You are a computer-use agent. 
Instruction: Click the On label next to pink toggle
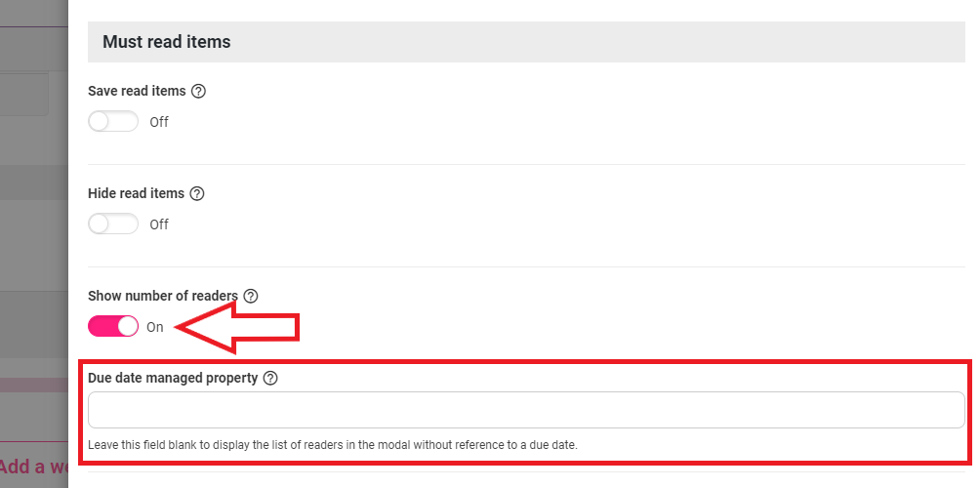(155, 327)
